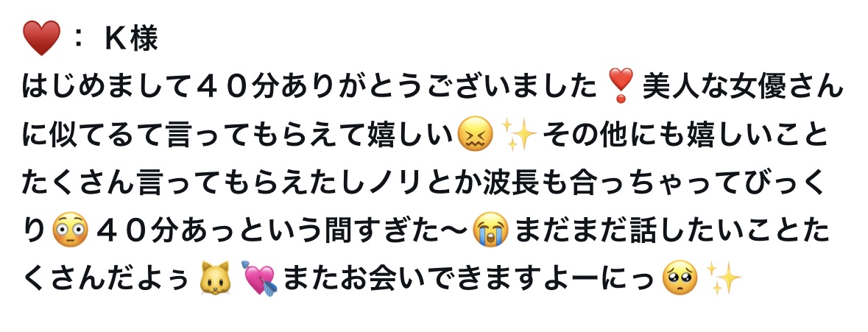This screenshot has width=868, height=332.
Task: Click the red heart emoji before K様
Action: (41, 39)
